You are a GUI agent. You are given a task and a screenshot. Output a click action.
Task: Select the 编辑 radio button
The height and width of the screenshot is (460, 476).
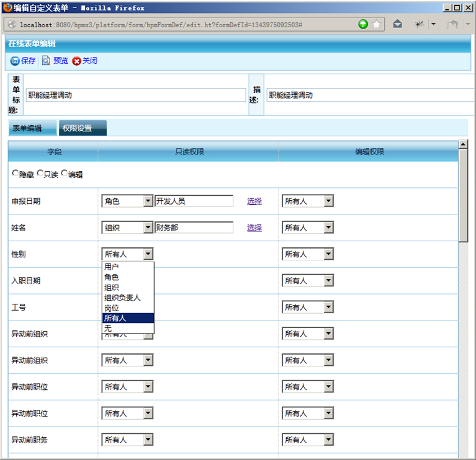(64, 173)
